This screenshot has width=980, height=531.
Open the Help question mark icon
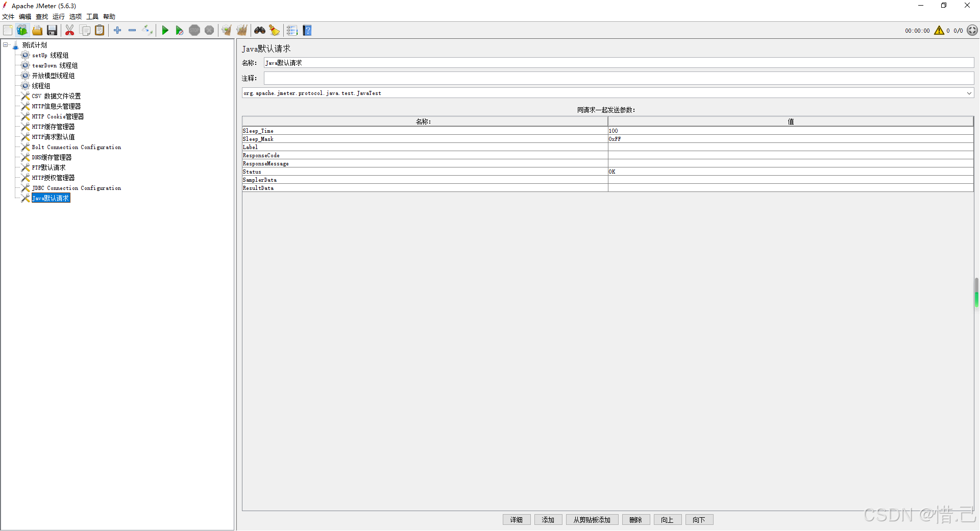[307, 31]
